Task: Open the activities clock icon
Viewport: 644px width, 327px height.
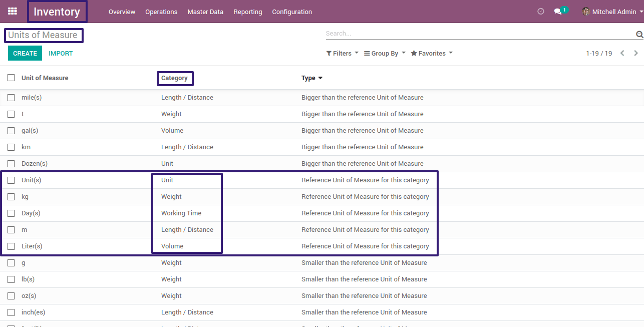Action: (x=540, y=12)
